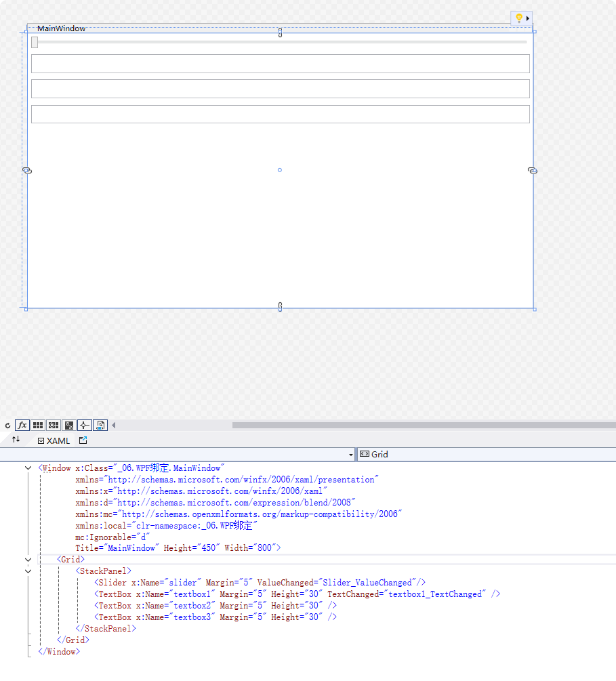The height and width of the screenshot is (681, 616).
Task: Click the x:Class MainWindow attribute
Action: (150, 468)
